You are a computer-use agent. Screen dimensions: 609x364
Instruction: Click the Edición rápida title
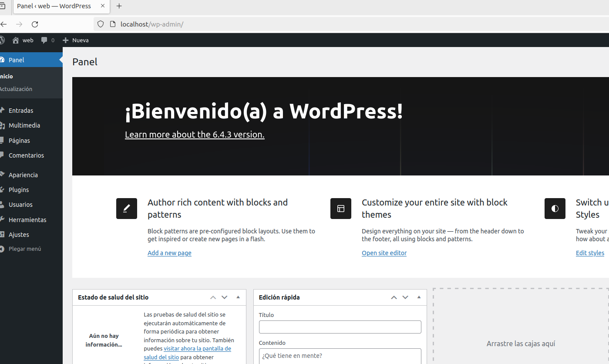[x=279, y=297]
